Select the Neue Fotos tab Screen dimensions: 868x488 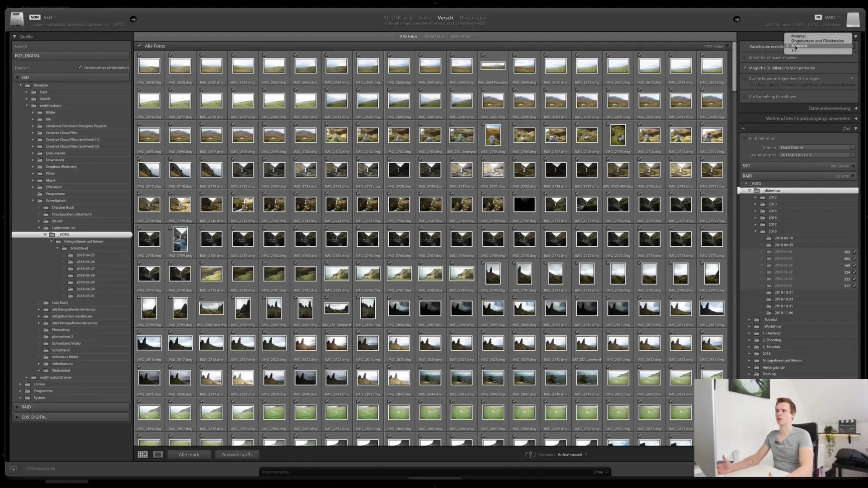point(434,37)
